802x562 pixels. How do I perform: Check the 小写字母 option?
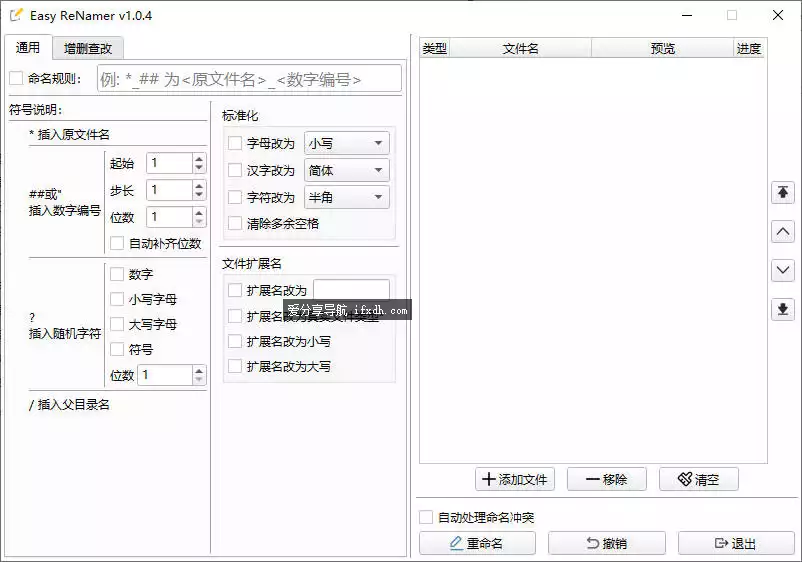pyautogui.click(x=117, y=299)
